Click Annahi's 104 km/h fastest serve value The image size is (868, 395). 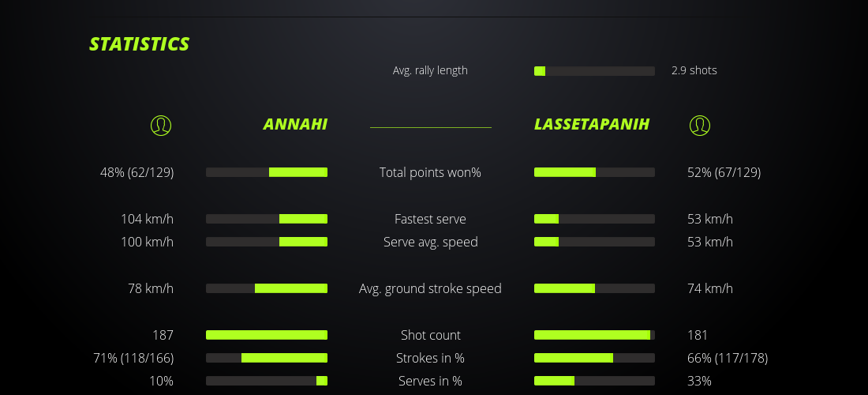(147, 219)
